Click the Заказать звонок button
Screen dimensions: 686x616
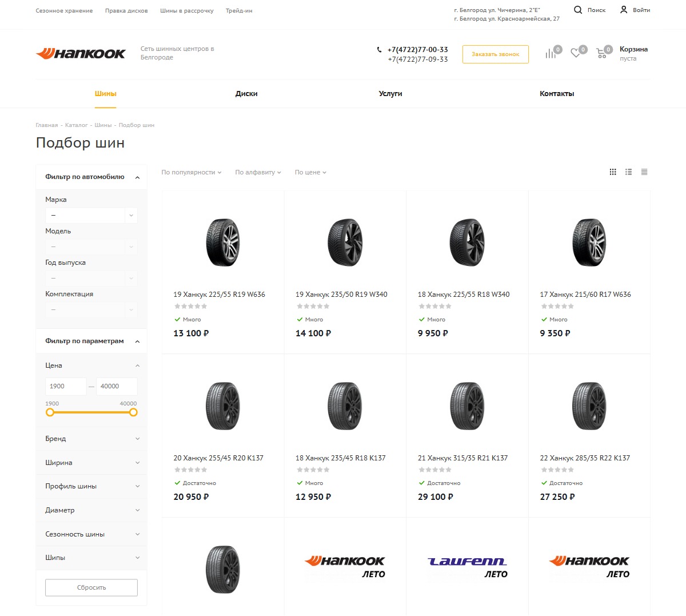(x=496, y=54)
